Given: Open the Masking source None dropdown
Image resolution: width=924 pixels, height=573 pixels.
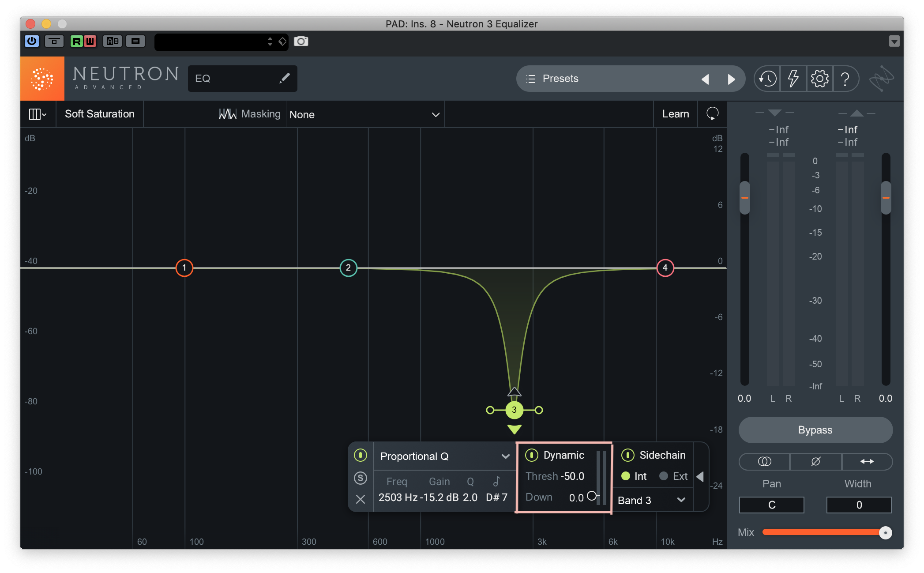Looking at the screenshot, I should click(x=365, y=115).
